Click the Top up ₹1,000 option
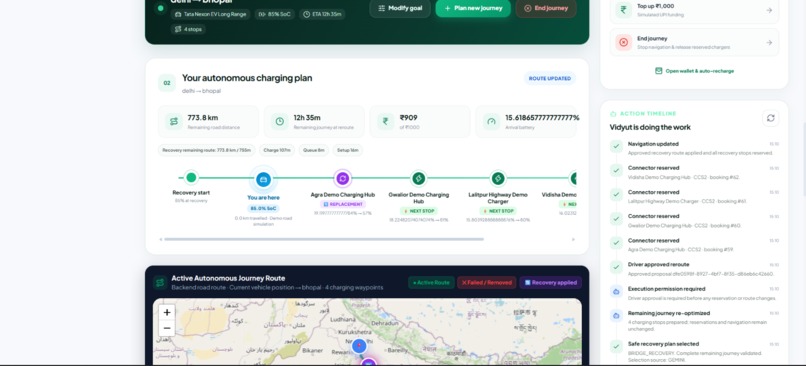The width and height of the screenshot is (806, 366). [x=694, y=10]
